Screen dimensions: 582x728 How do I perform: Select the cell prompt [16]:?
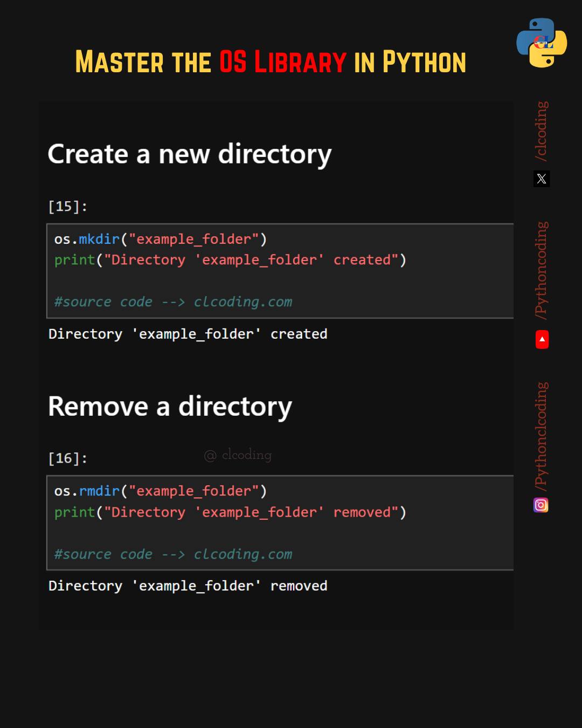coord(68,458)
